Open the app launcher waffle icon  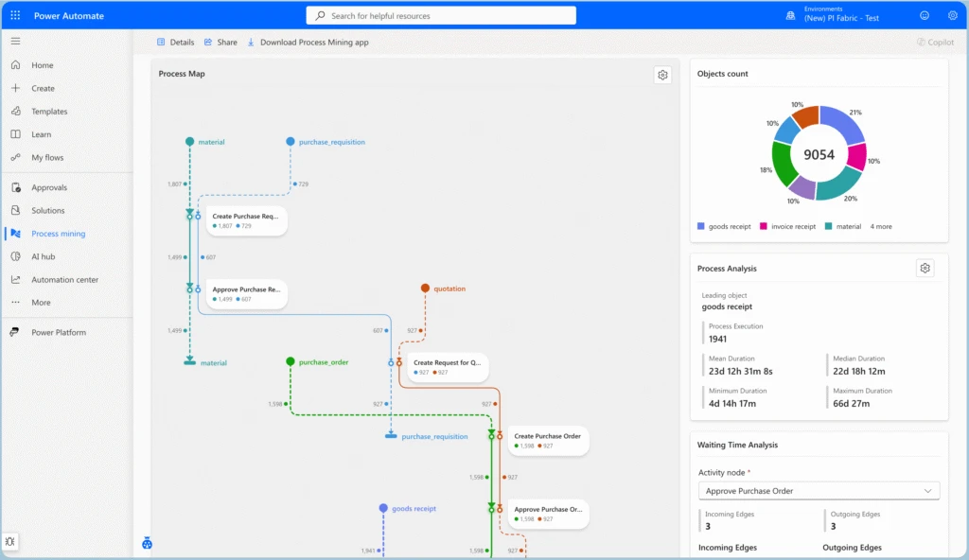(15, 16)
